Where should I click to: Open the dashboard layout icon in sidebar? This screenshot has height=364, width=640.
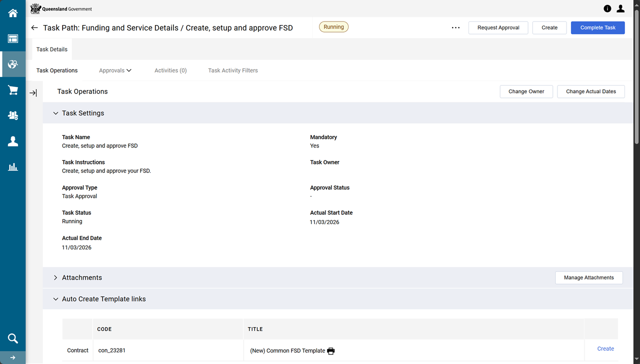coord(13,38)
